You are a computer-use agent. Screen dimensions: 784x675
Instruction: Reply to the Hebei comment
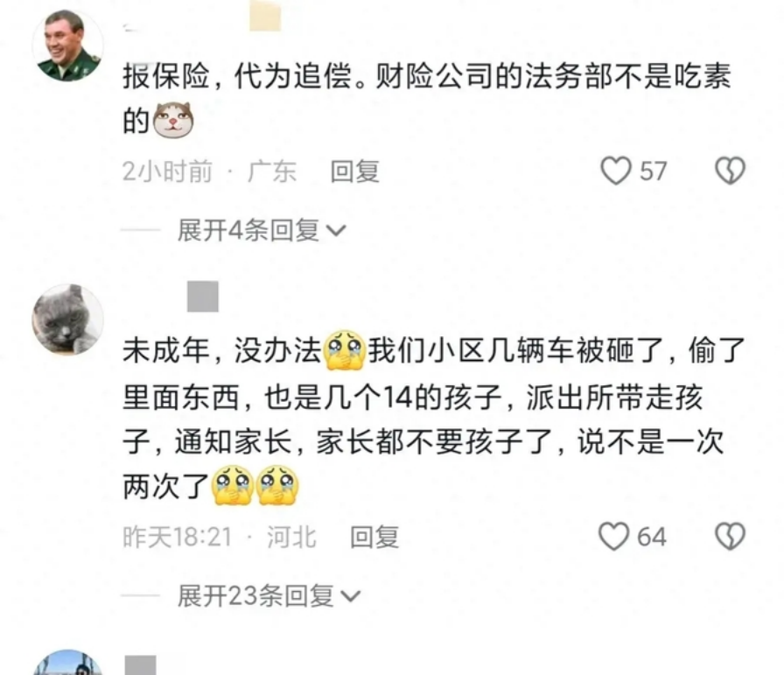pos(374,537)
